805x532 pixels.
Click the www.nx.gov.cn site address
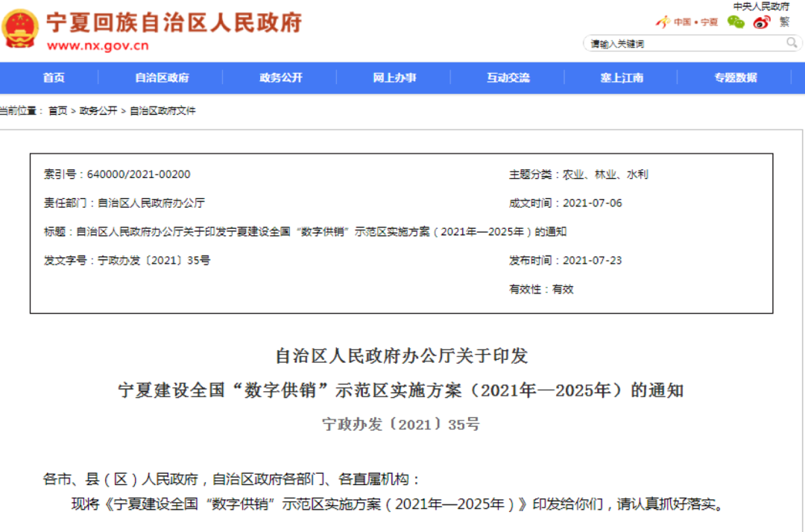pyautogui.click(x=98, y=45)
